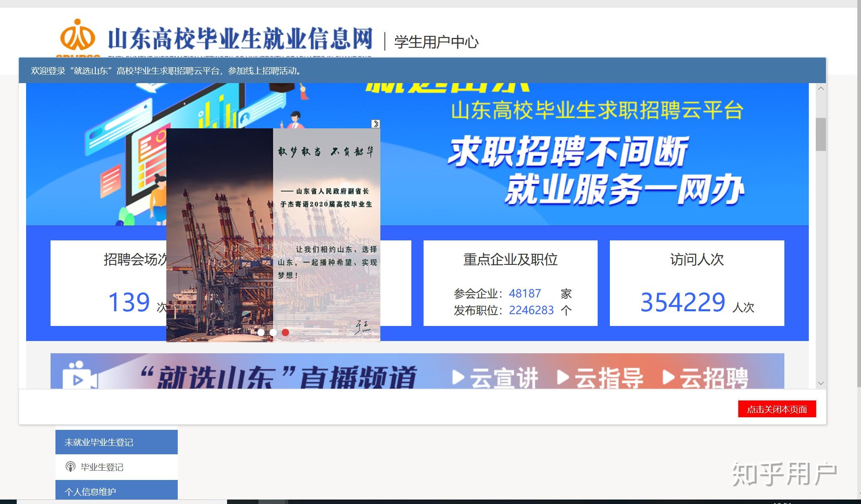861x504 pixels.
Task: Click the 山东高校毕业生求职招聘云平台 yellow text
Action: (597, 110)
